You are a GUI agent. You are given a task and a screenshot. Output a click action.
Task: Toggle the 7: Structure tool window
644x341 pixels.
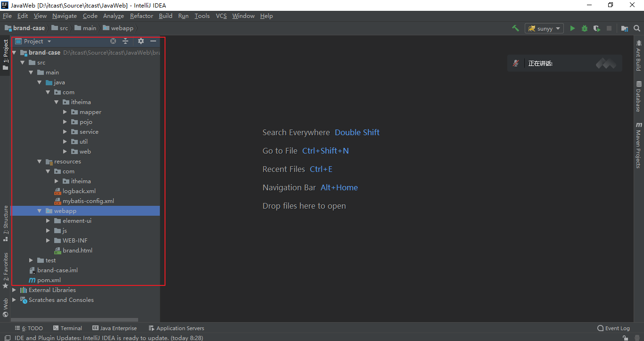point(6,223)
